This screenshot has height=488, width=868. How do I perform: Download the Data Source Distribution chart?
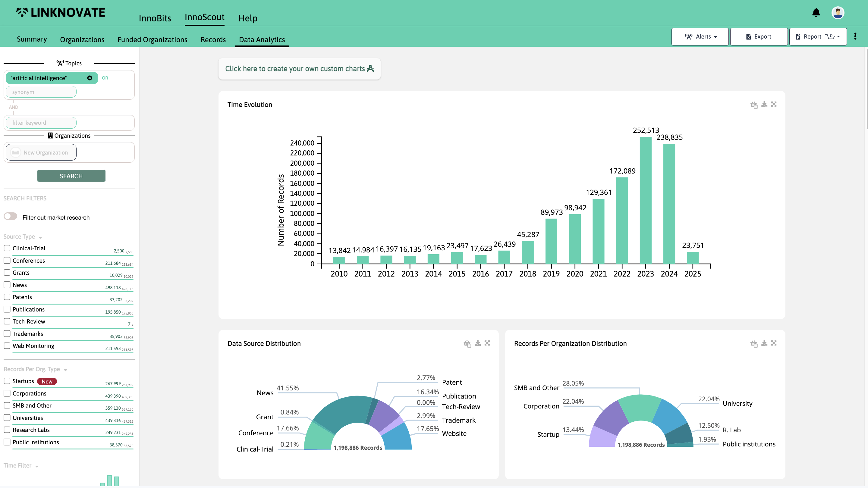(x=477, y=343)
